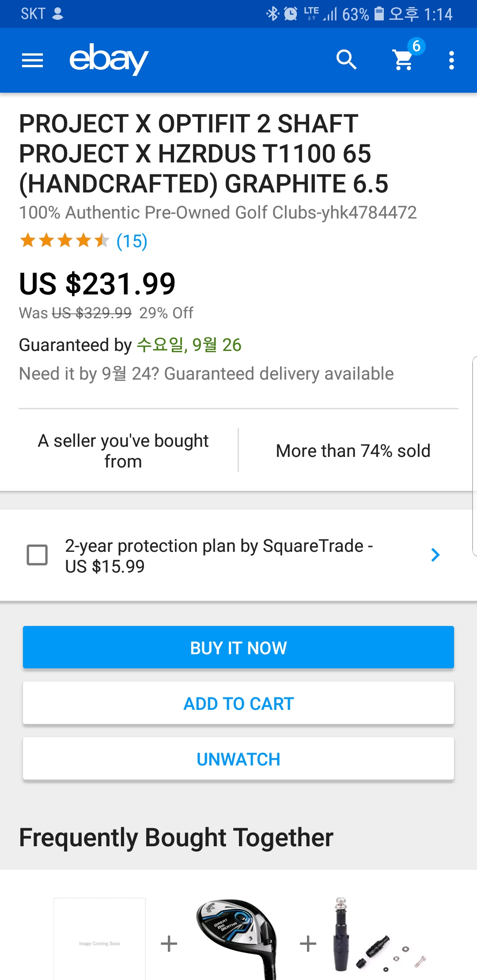
Task: Open the search magnifier icon
Action: tap(346, 60)
